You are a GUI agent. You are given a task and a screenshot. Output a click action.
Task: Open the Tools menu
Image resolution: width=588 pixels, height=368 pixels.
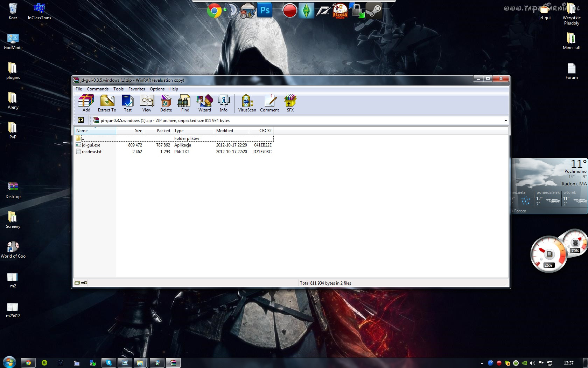tap(118, 89)
